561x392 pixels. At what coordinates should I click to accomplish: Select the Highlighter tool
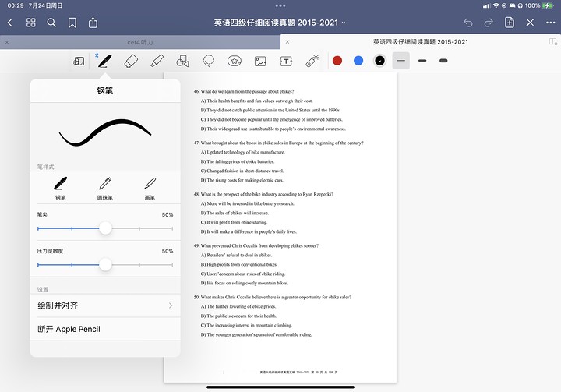pos(157,61)
